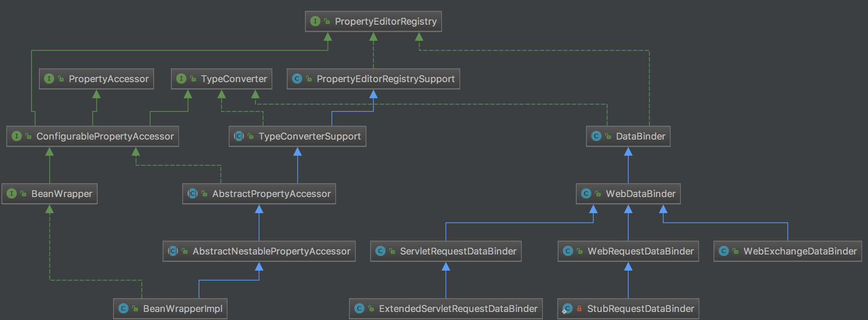This screenshot has height=320, width=868.
Task: Click the public visibility icon of PropertyEditorRegistry
Action: click(327, 21)
